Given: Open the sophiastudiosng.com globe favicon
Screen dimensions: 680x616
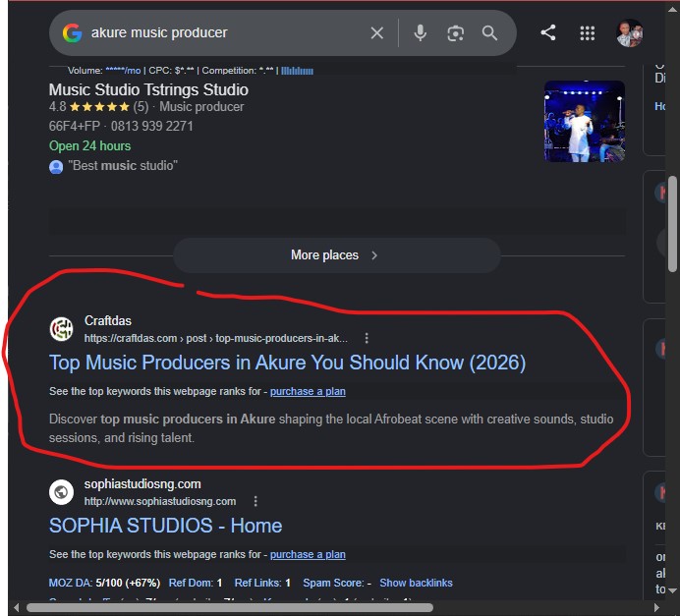Looking at the screenshot, I should (x=61, y=492).
